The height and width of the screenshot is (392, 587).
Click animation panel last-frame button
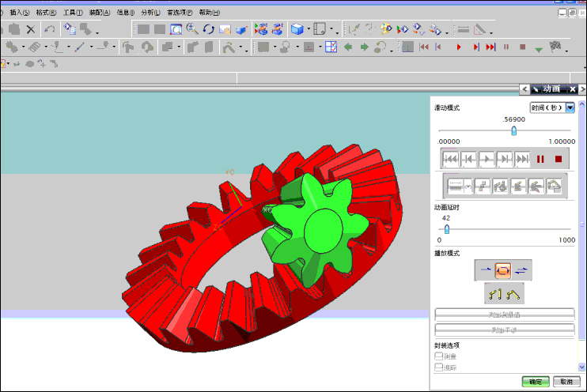(x=523, y=159)
